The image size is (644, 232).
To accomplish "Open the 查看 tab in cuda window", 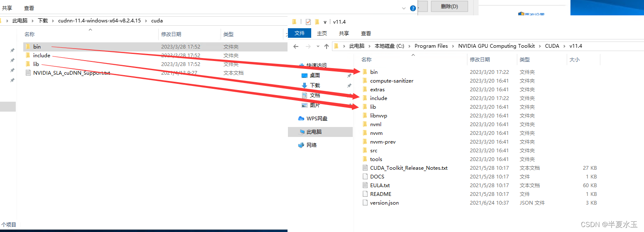I will coord(29,8).
